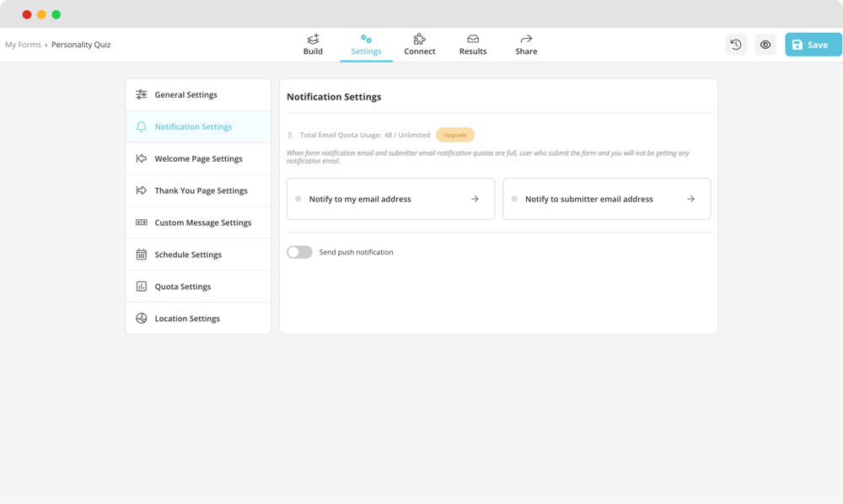Screen dimensions: 843x504
Task: Click the form preview eye icon
Action: coord(765,44)
